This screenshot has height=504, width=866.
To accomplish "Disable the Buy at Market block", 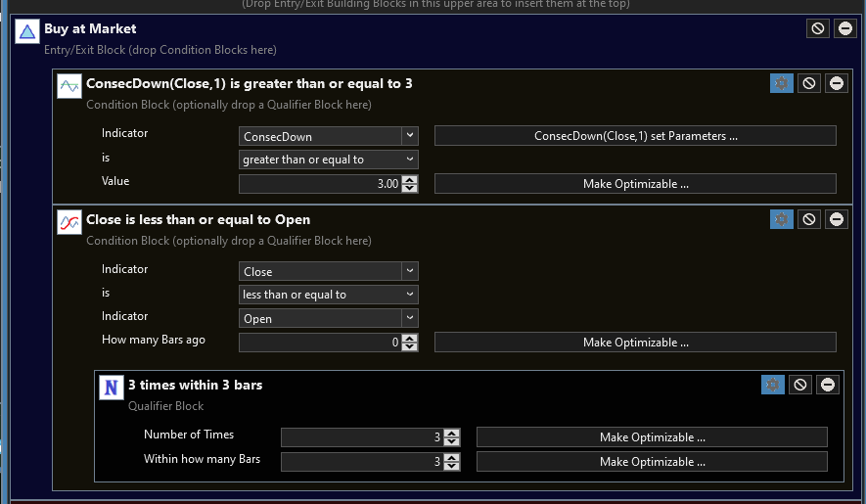I will pos(818,28).
